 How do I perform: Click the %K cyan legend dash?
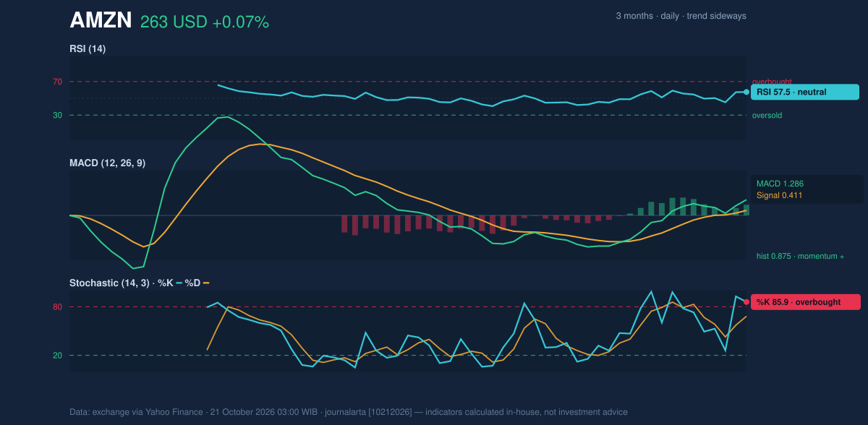(x=179, y=283)
